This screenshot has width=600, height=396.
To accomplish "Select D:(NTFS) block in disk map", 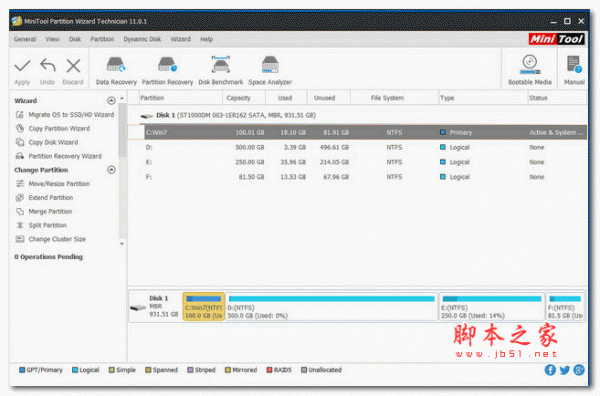I will [331, 307].
